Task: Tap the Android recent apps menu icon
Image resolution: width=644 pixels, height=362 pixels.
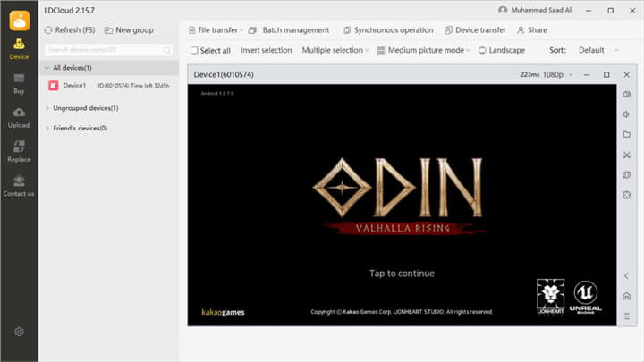Action: pyautogui.click(x=626, y=316)
